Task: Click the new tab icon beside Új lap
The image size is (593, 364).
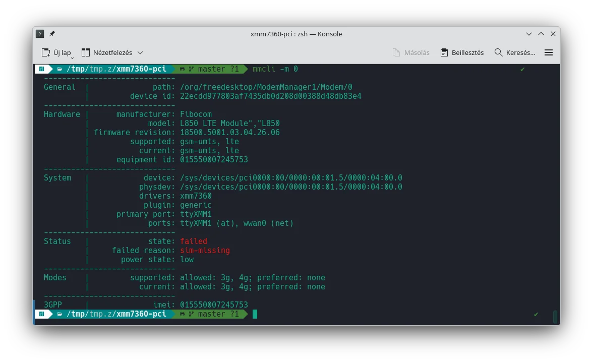Action: click(46, 52)
